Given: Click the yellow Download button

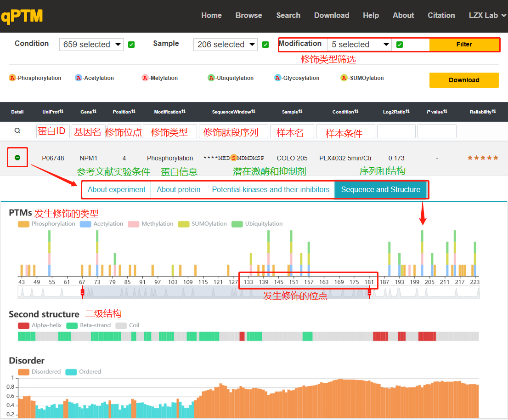Looking at the screenshot, I should (464, 80).
